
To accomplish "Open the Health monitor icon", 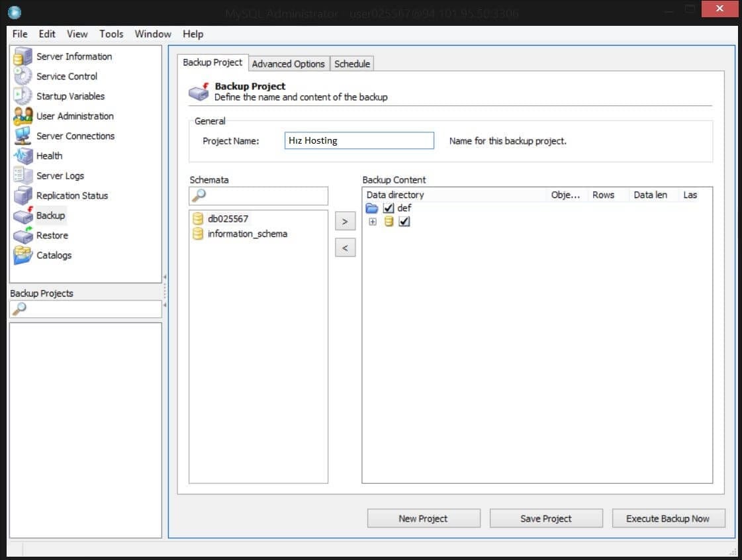I will 23,156.
